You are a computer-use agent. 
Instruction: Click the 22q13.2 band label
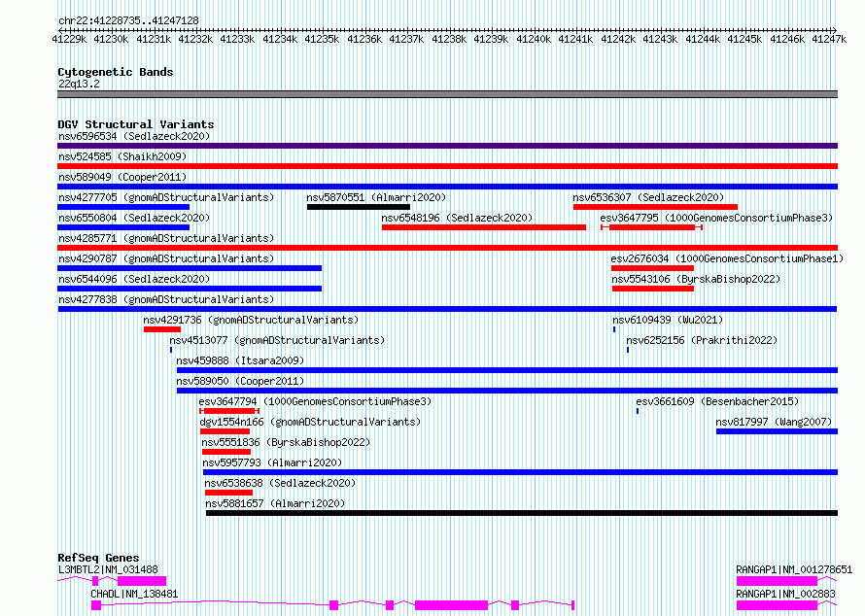click(79, 84)
